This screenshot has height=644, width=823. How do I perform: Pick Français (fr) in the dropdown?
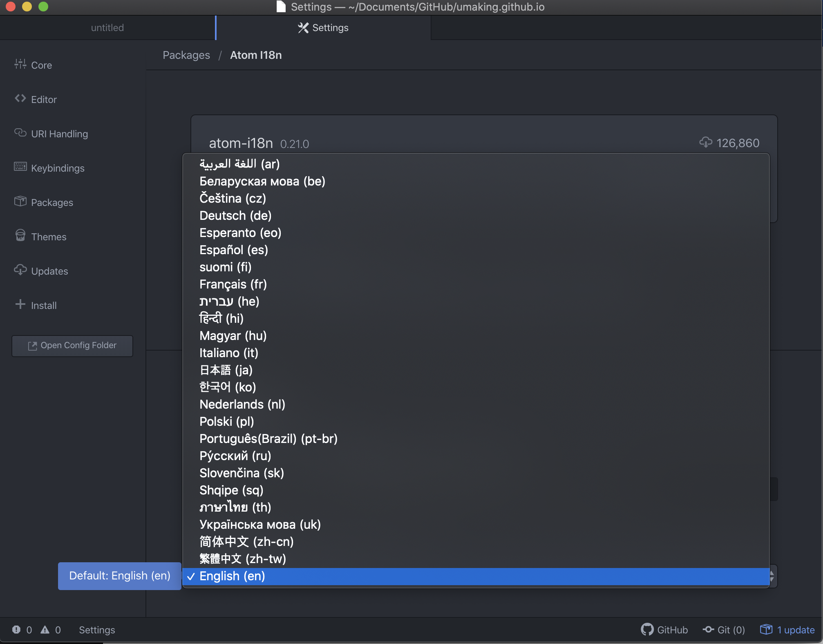[x=233, y=284]
